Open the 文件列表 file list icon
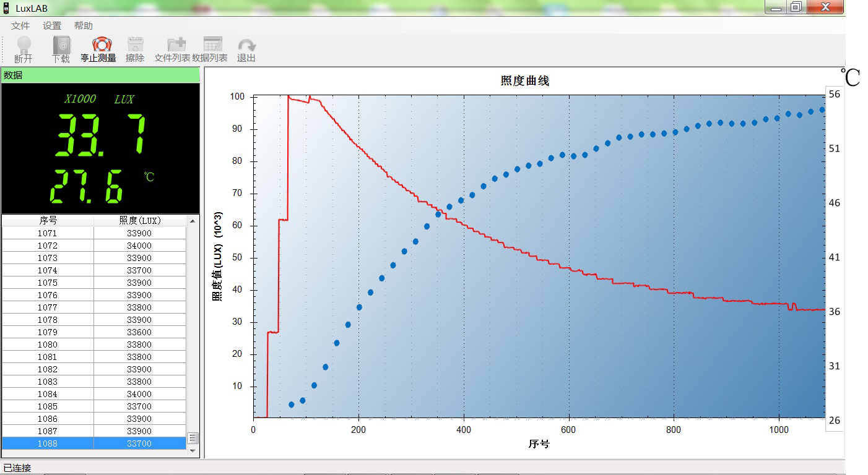The width and height of the screenshot is (868, 475). tap(176, 45)
